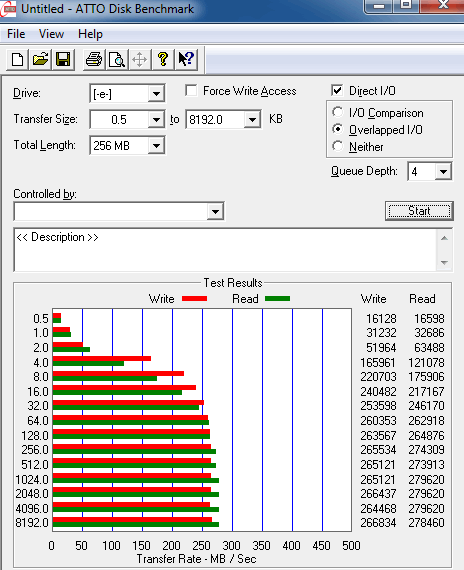This screenshot has width=464, height=570.
Task: Click the yellow question mark About icon
Action: 163,59
